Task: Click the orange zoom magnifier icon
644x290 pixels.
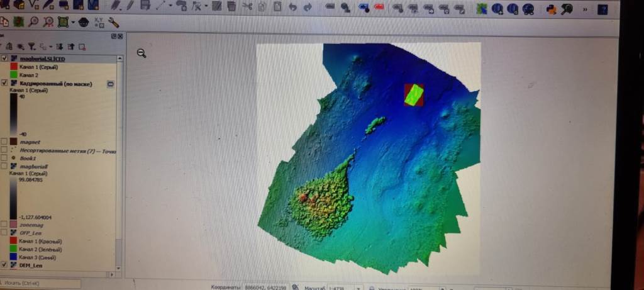Action: 33,21
